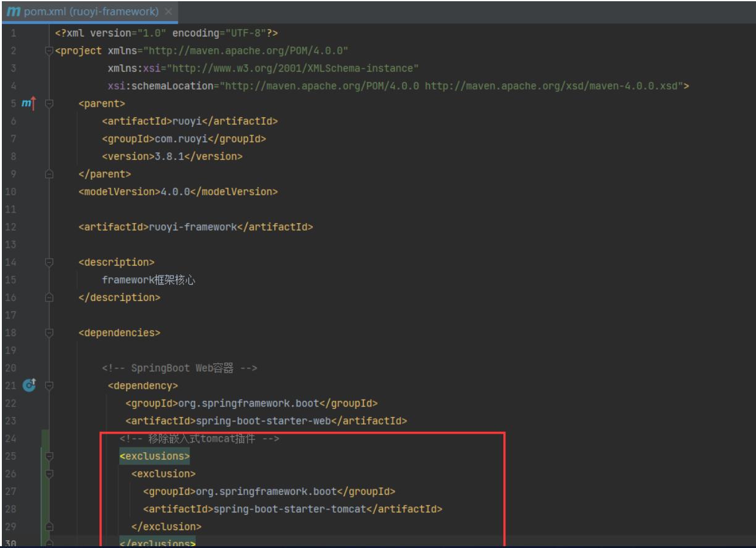This screenshot has height=548, width=756.
Task: Click the xmlns POM/4.0.0 URL string
Action: point(246,51)
